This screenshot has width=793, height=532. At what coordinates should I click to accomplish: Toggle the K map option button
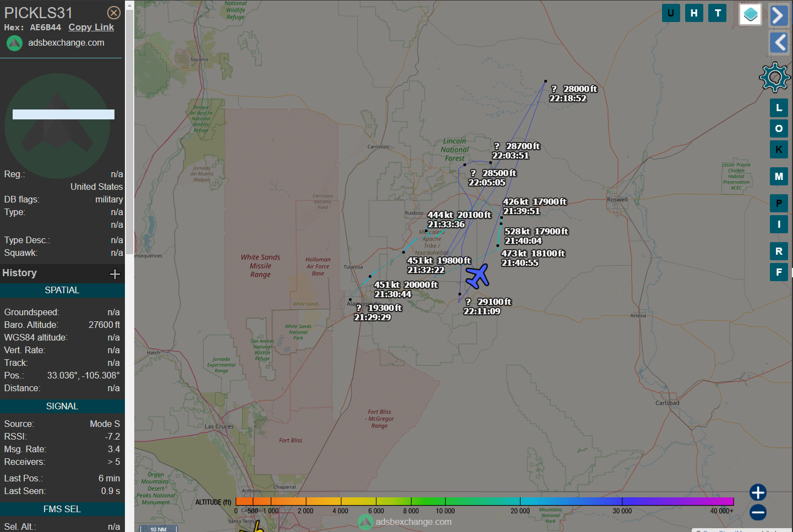(779, 150)
